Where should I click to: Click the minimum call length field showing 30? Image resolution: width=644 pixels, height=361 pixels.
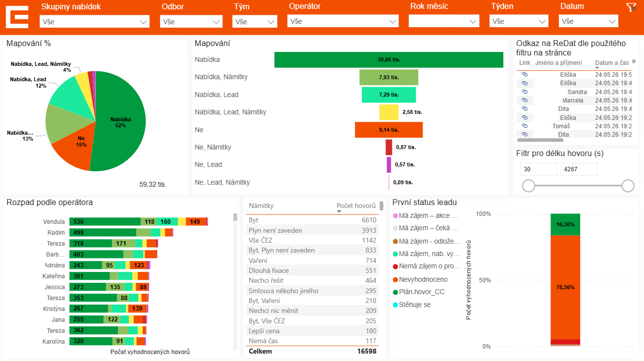[538, 169]
